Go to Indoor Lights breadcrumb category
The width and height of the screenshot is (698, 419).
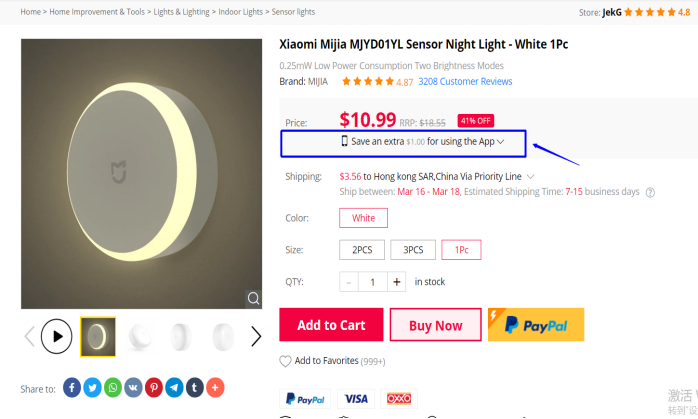[240, 12]
